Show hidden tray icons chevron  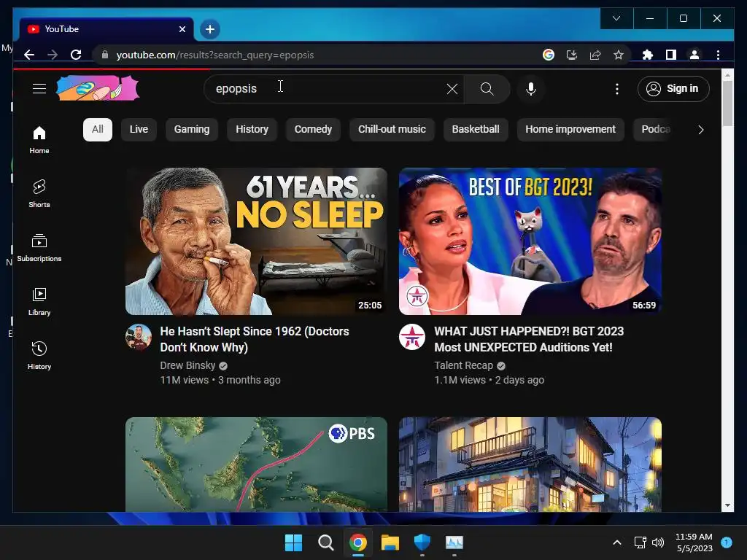(617, 542)
